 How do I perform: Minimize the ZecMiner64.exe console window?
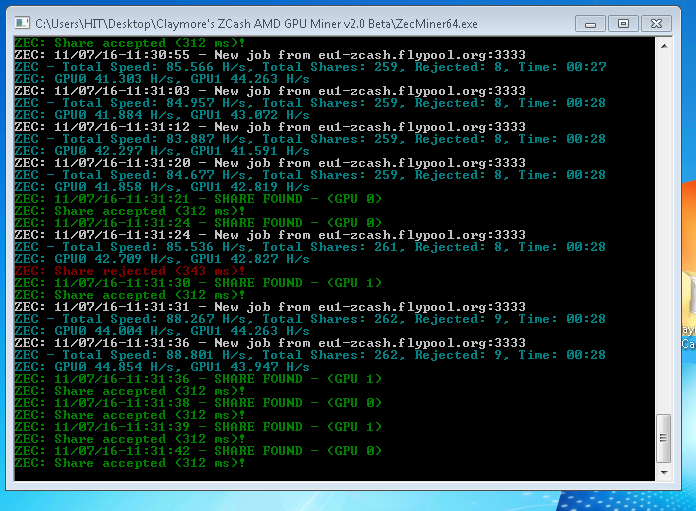click(x=590, y=24)
